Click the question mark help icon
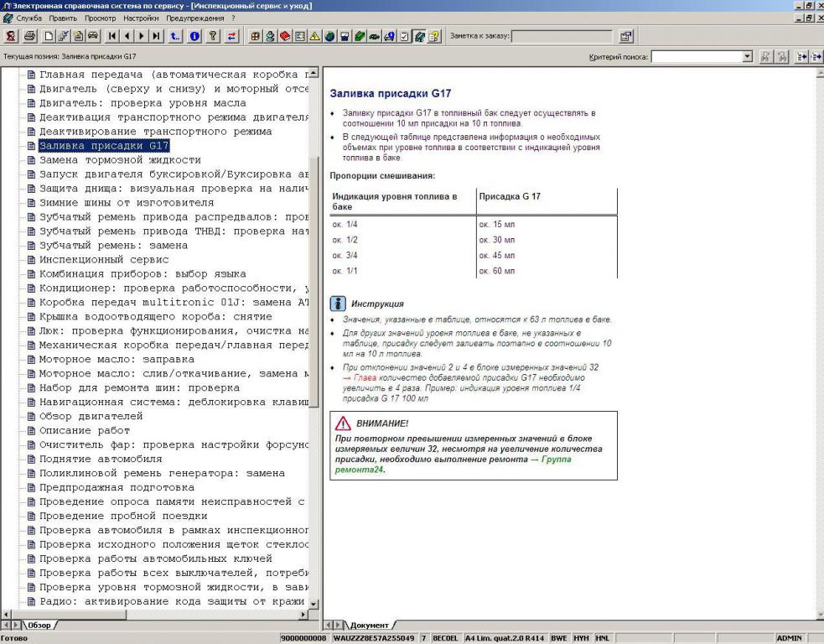Viewport: 824px width, 644px height. coord(213,36)
